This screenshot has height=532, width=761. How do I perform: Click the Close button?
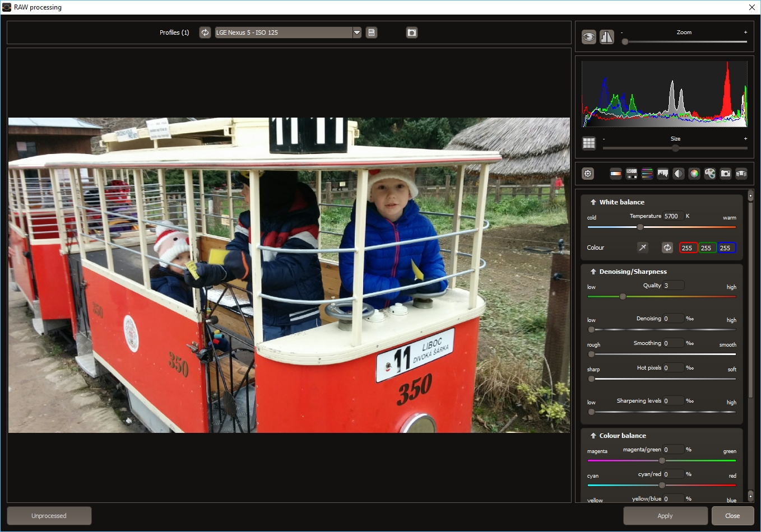coord(732,516)
